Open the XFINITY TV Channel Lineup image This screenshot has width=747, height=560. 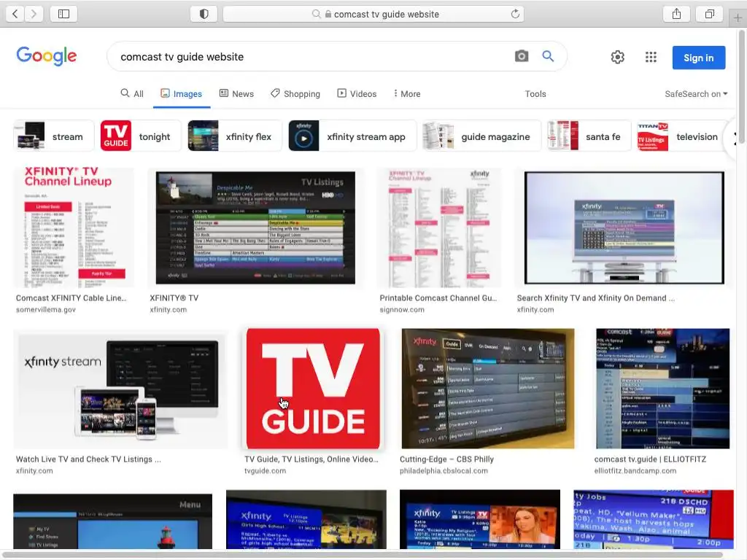click(74, 227)
